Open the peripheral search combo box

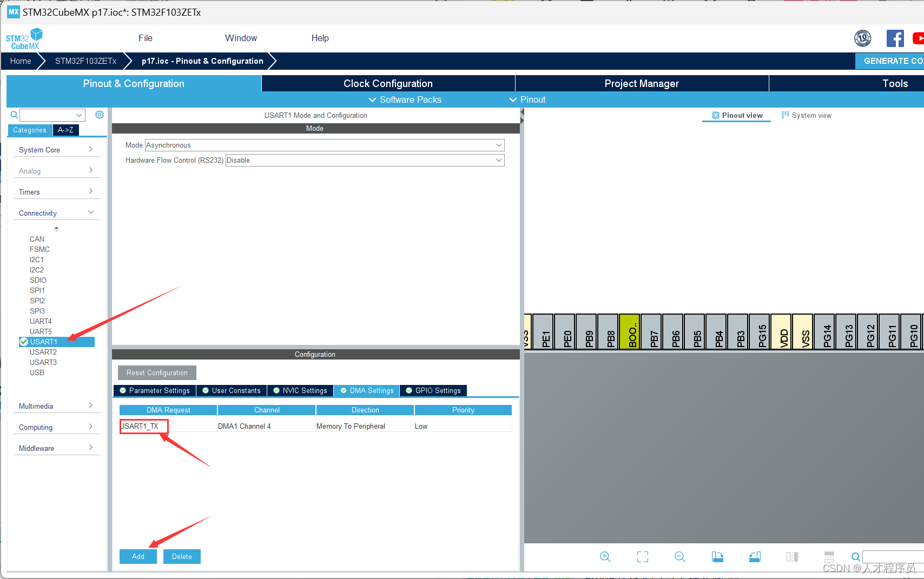click(52, 115)
